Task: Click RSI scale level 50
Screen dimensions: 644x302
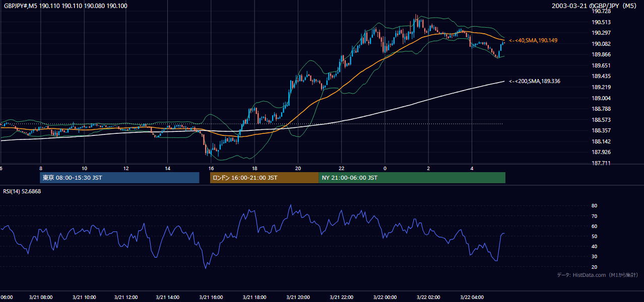Action: (x=594, y=237)
